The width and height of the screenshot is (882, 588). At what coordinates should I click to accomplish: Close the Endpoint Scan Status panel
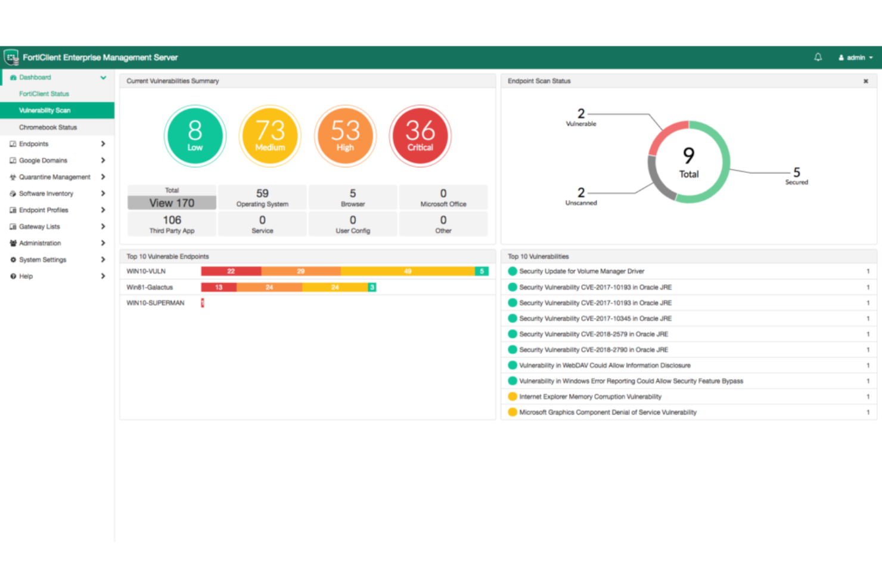[x=866, y=81]
